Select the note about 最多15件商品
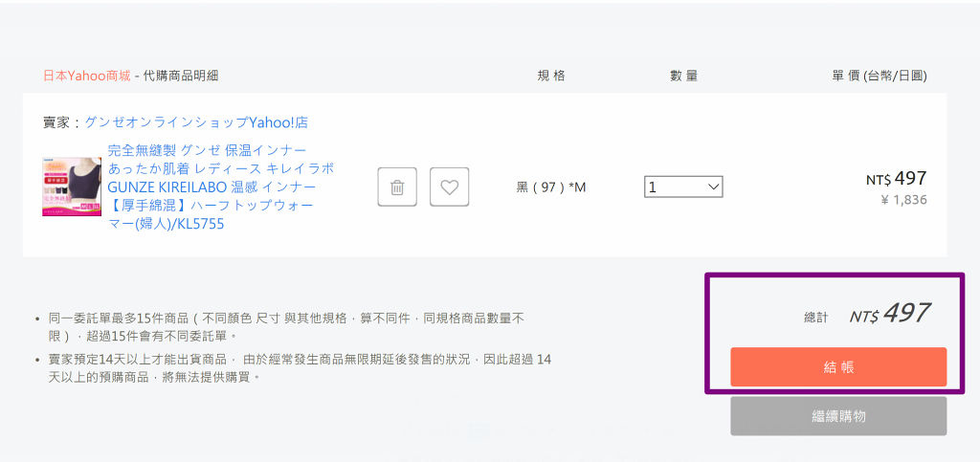This screenshot has height=462, width=980. point(286,326)
